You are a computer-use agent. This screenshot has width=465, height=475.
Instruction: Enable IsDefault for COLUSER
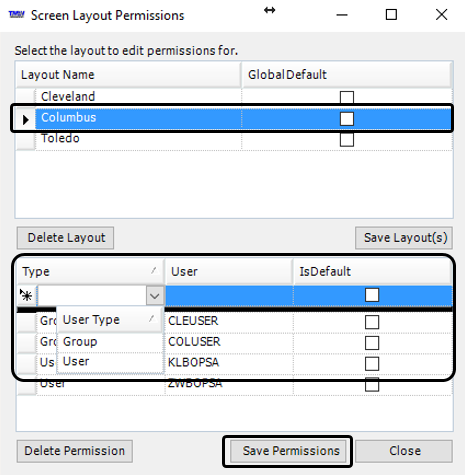pos(372,343)
